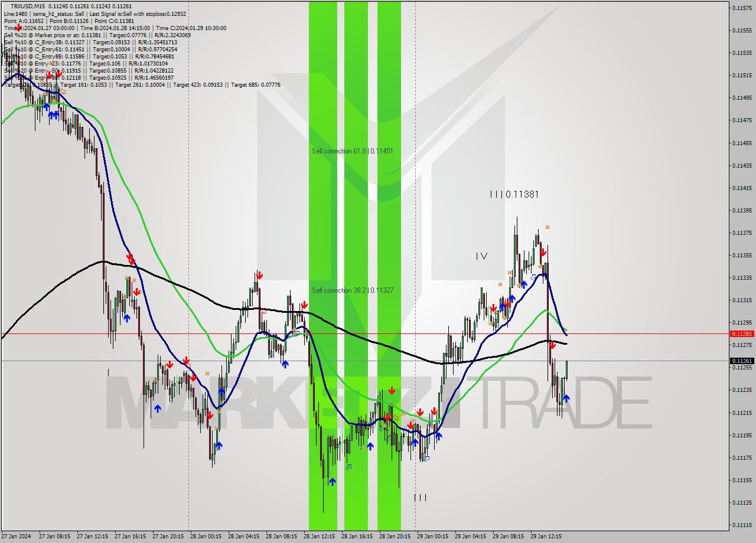Click the 0.11535 price axis label

[x=742, y=53]
